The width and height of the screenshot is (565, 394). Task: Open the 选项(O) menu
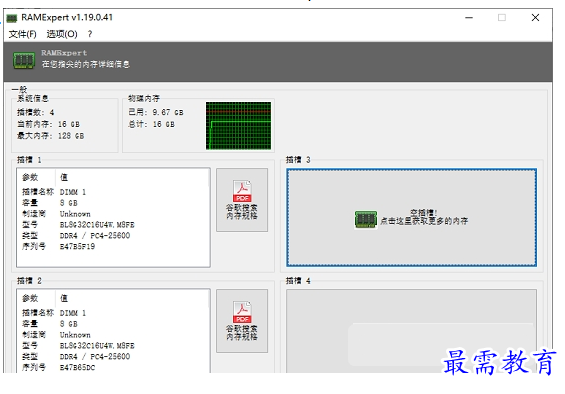[x=62, y=34]
